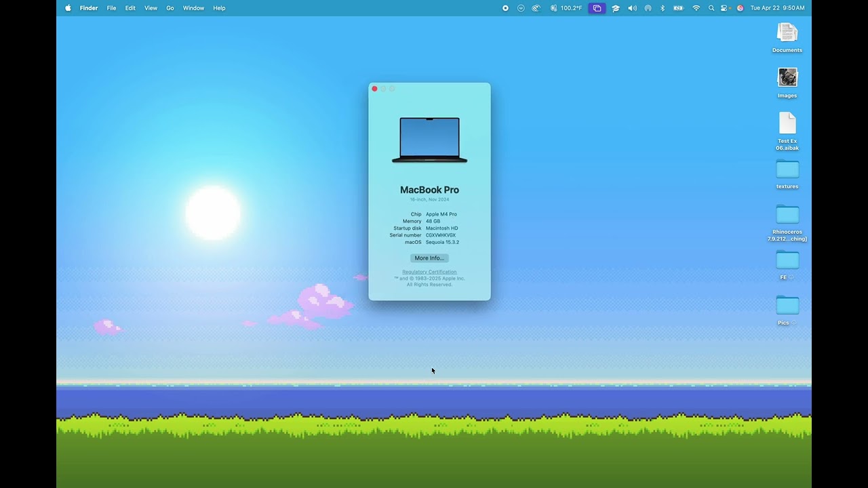Image resolution: width=868 pixels, height=488 pixels.
Task: Open the File menu
Action: coord(111,8)
